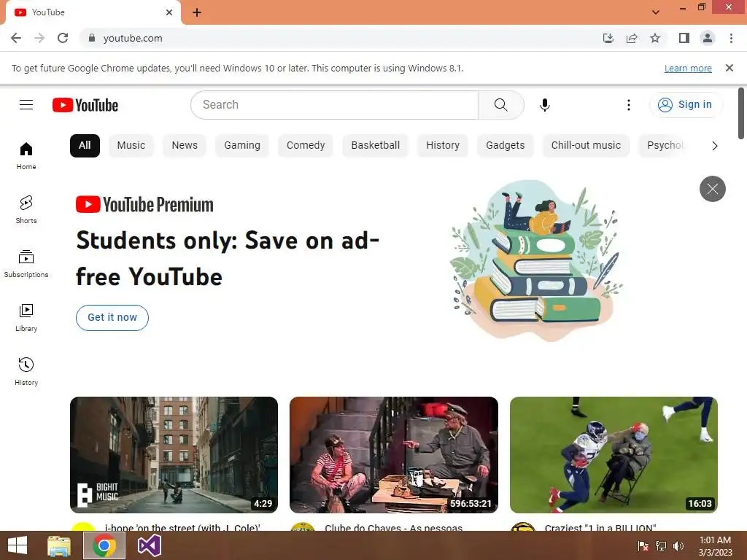This screenshot has height=560, width=747.
Task: Click the magnifier search button
Action: click(500, 105)
